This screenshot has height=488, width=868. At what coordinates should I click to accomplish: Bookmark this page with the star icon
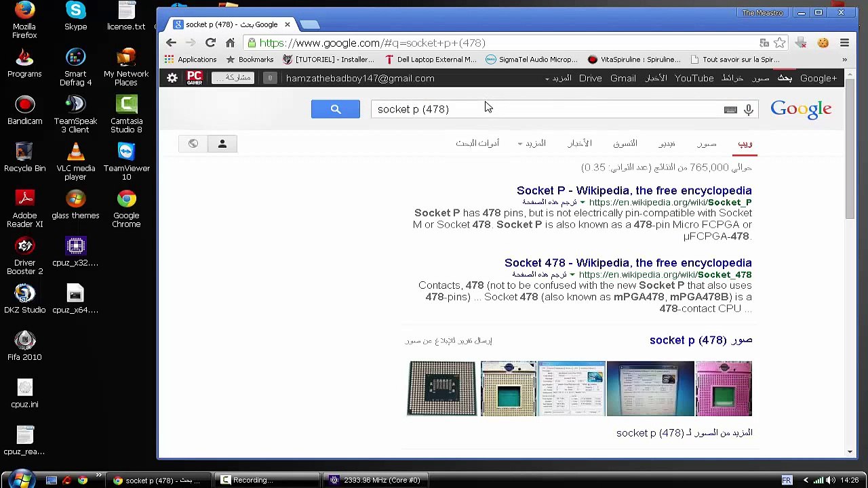780,43
